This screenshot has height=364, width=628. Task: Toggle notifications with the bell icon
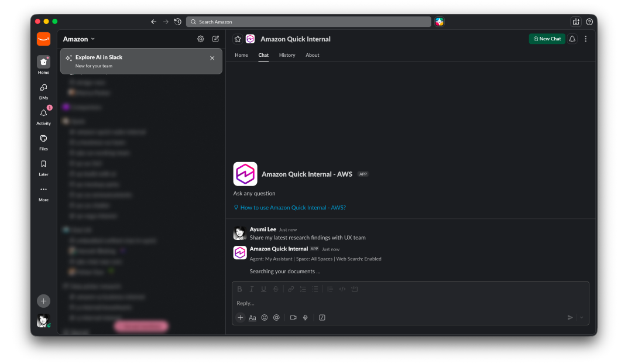[572, 39]
